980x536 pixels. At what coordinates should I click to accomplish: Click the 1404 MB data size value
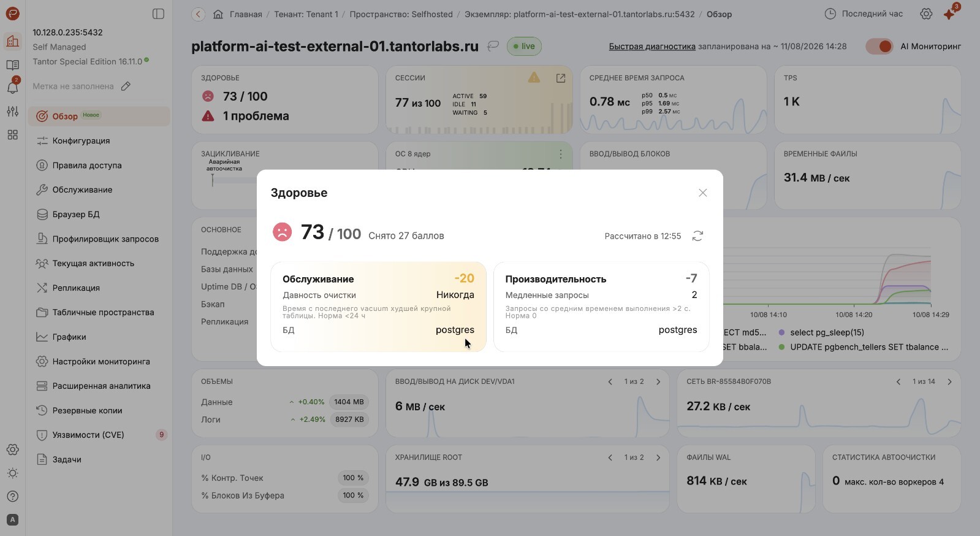tap(349, 402)
